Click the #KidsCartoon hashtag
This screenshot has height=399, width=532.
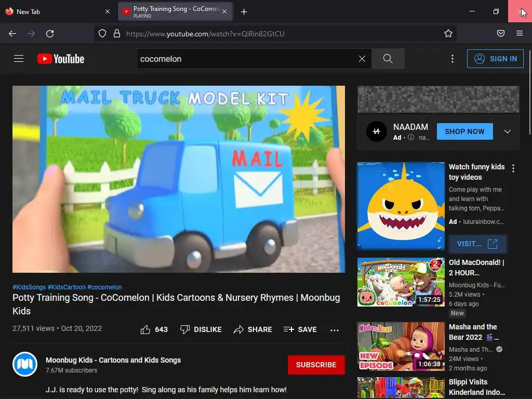66,287
